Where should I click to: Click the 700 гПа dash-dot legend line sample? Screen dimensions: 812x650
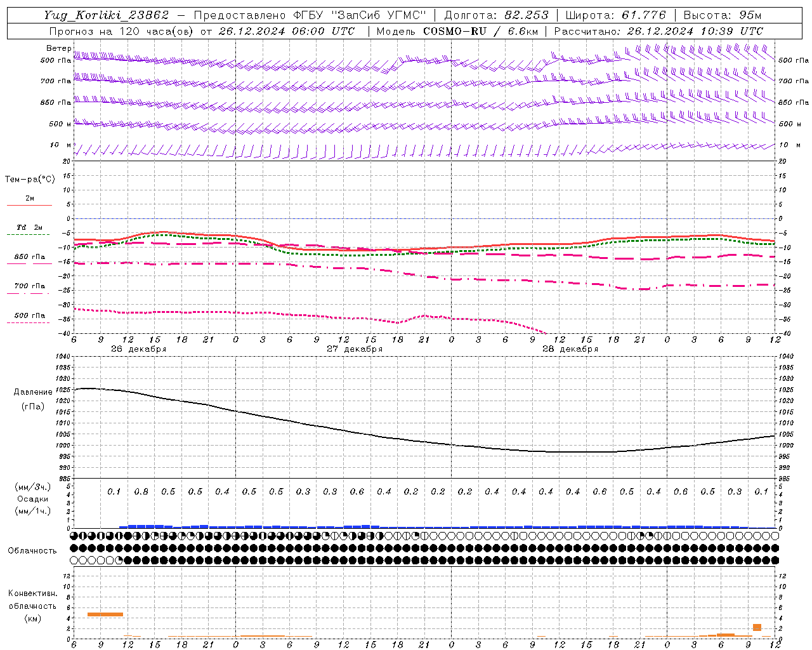click(29, 294)
